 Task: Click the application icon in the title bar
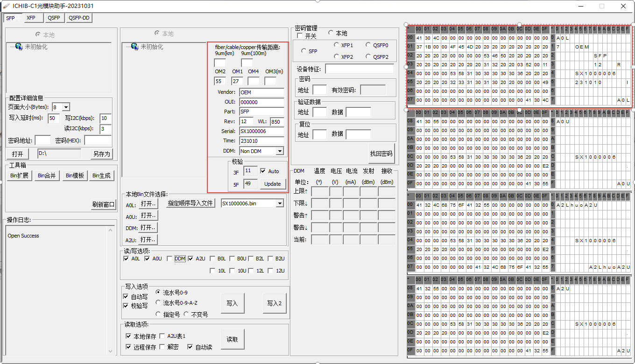point(6,6)
